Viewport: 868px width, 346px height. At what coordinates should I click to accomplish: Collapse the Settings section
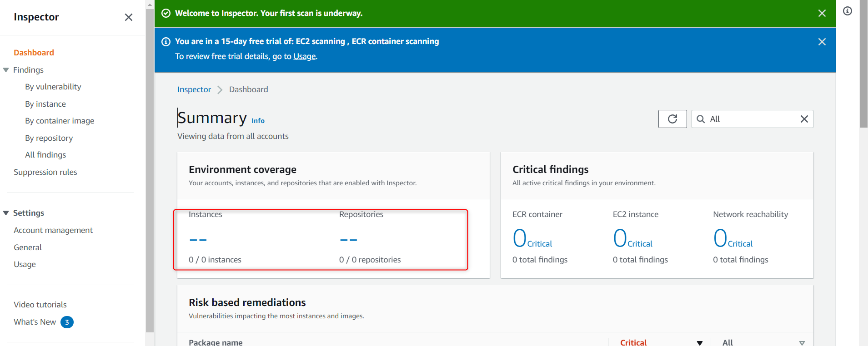(x=6, y=213)
